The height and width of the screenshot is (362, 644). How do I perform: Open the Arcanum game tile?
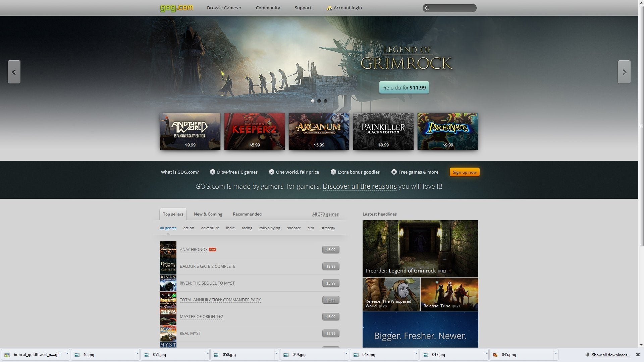[319, 131]
